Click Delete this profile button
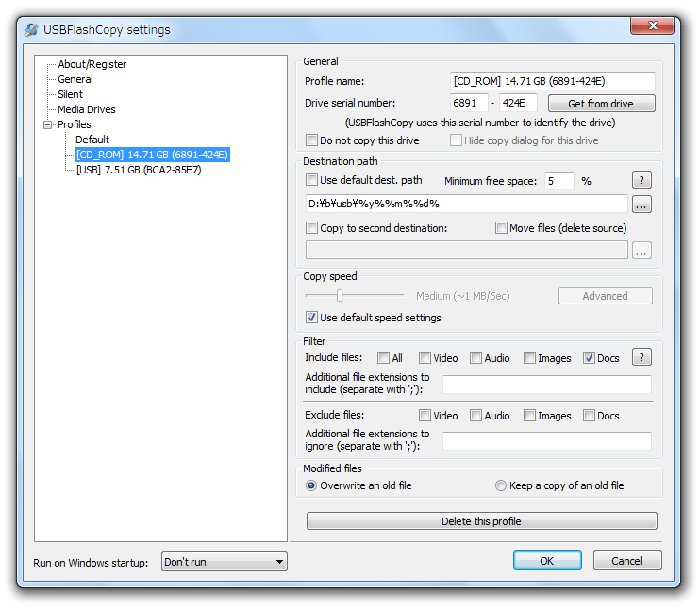700x608 pixels. pos(482,521)
